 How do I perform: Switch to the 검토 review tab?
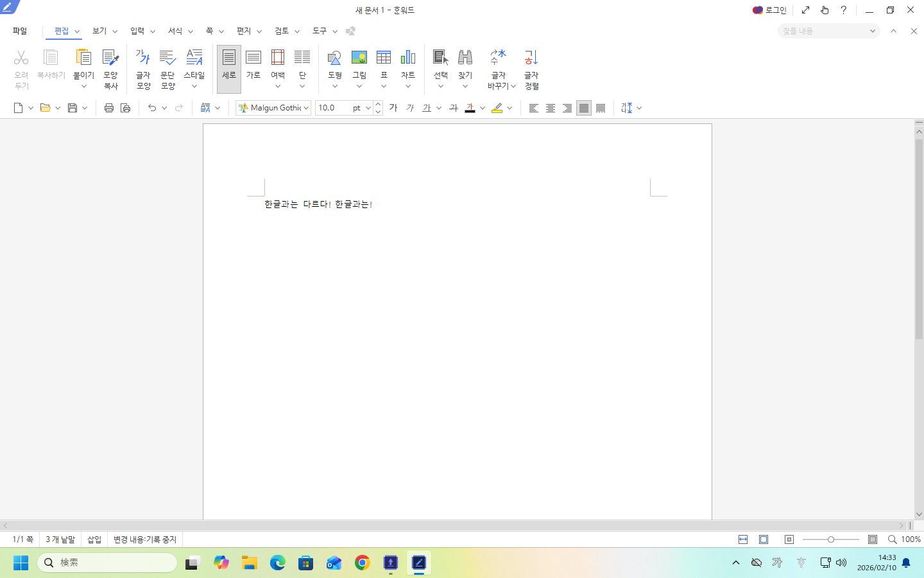[282, 31]
